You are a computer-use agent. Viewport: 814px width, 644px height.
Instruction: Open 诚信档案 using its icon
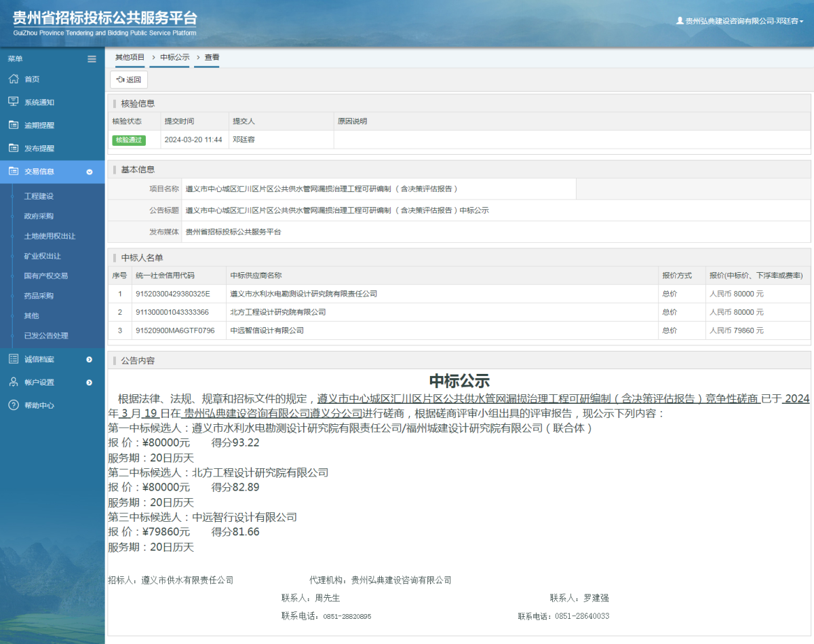(14, 358)
